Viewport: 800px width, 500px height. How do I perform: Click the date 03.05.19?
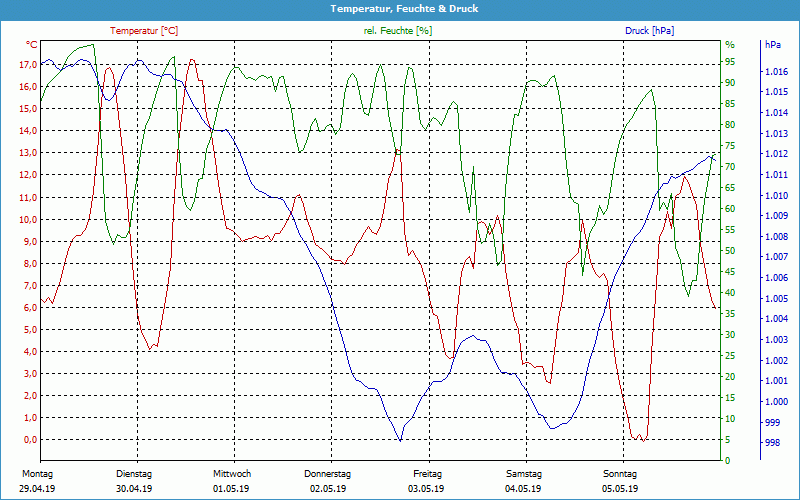[x=426, y=488]
